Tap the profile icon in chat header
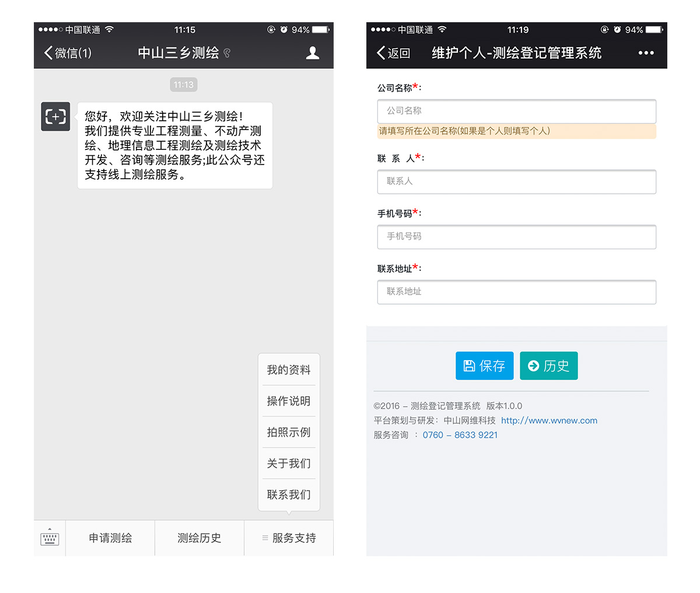This screenshot has height=593, width=700. (313, 53)
